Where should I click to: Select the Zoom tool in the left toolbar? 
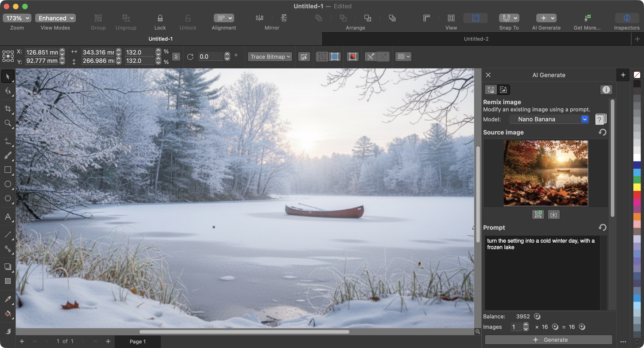8,123
